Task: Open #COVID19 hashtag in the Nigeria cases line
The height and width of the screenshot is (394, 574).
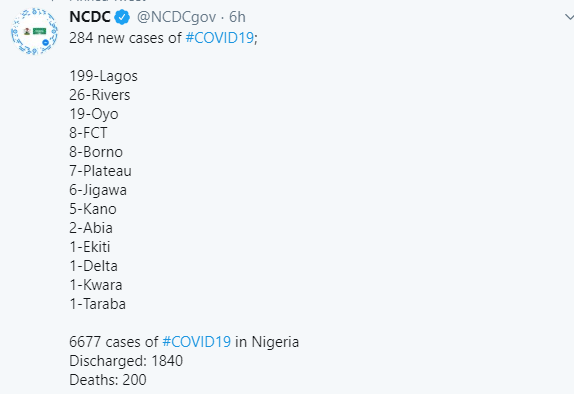Action: (197, 342)
